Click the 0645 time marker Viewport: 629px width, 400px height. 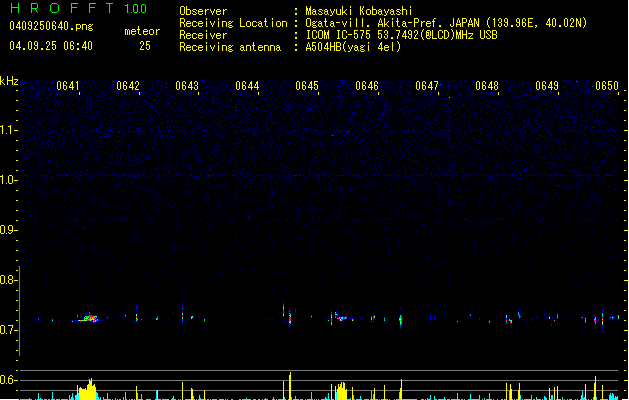tap(307, 86)
